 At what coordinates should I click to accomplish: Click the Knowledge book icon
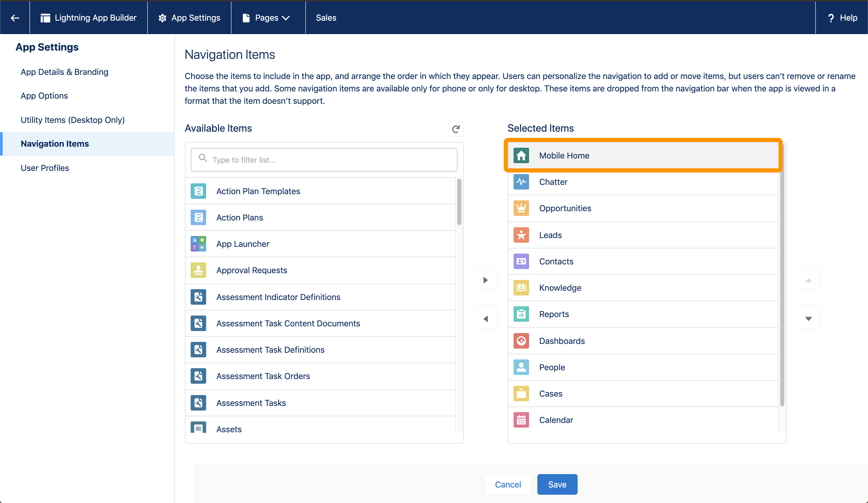(x=521, y=288)
